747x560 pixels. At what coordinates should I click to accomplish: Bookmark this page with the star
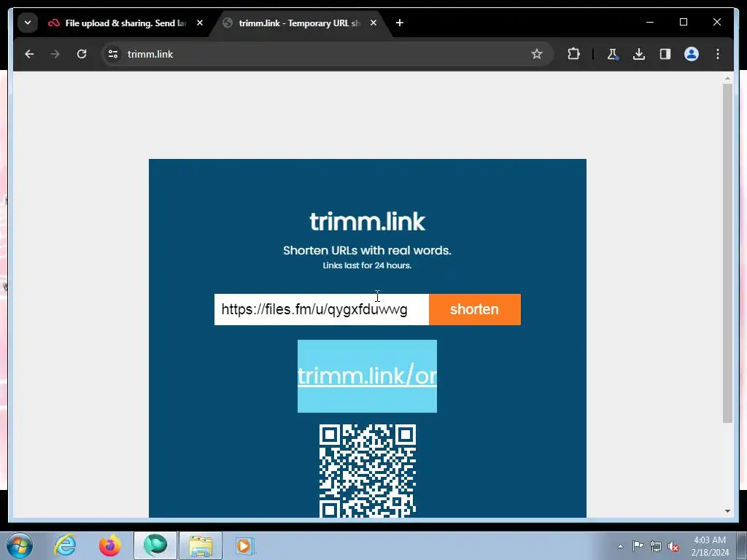tap(537, 54)
